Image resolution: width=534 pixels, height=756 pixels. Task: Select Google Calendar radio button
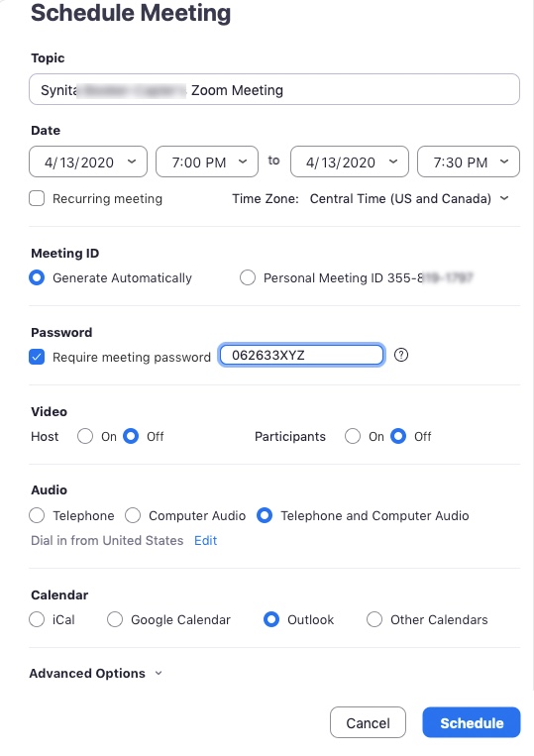coord(115,619)
